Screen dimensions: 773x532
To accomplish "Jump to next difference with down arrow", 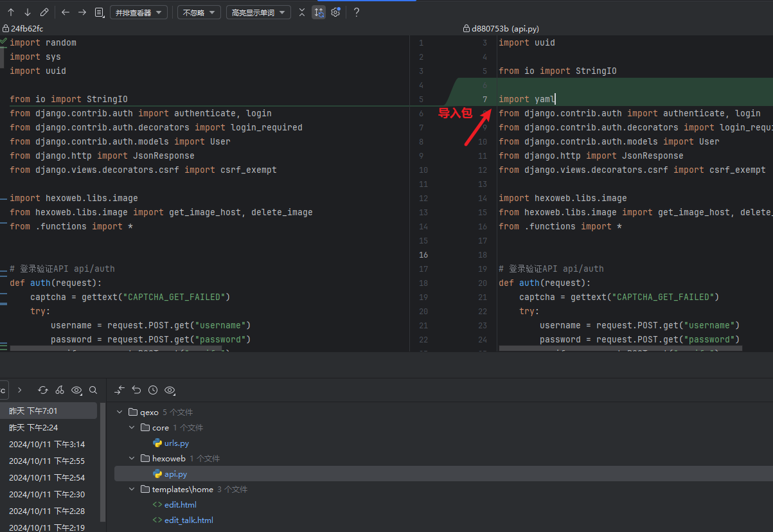I will tap(27, 12).
